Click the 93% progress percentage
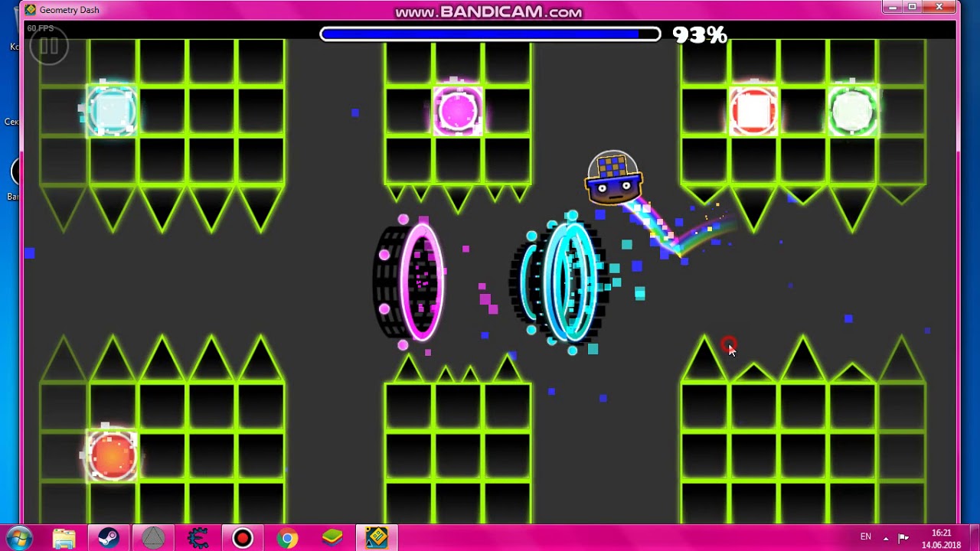Viewport: 980px width, 551px height. (x=699, y=35)
